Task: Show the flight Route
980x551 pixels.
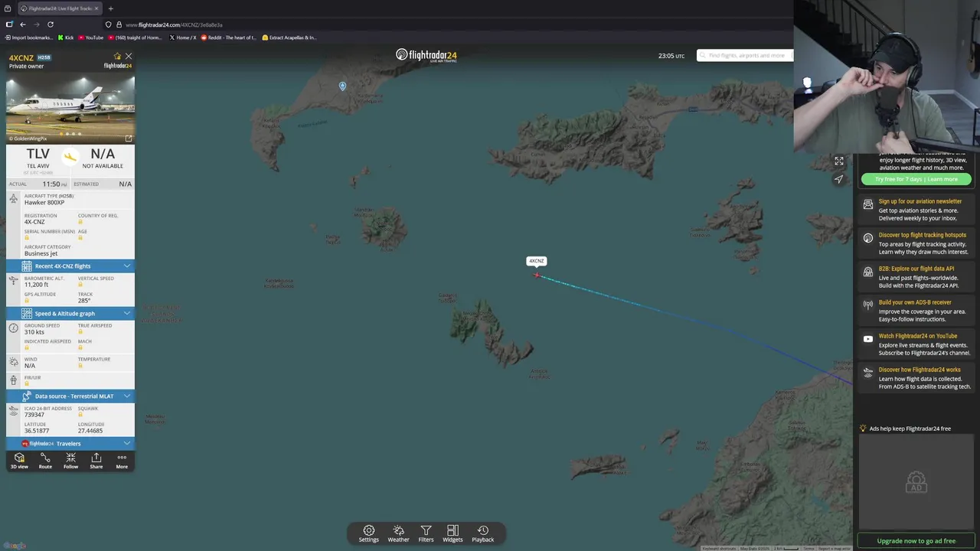Action: click(x=45, y=461)
